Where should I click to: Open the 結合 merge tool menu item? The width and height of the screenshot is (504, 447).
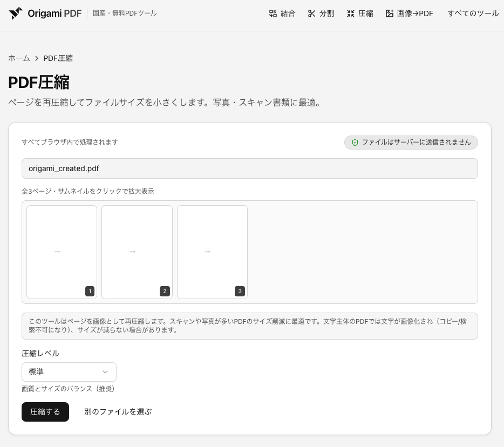[x=282, y=13]
